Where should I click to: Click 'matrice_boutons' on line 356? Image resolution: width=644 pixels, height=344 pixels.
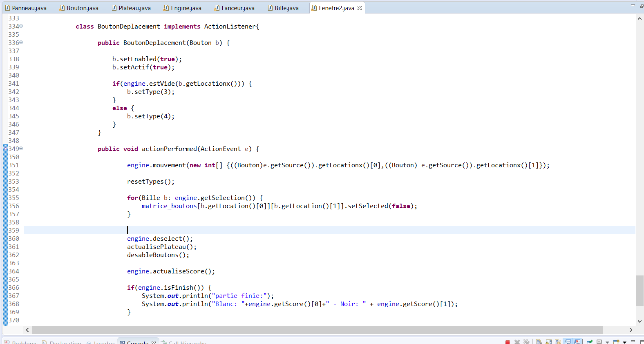tap(169, 206)
